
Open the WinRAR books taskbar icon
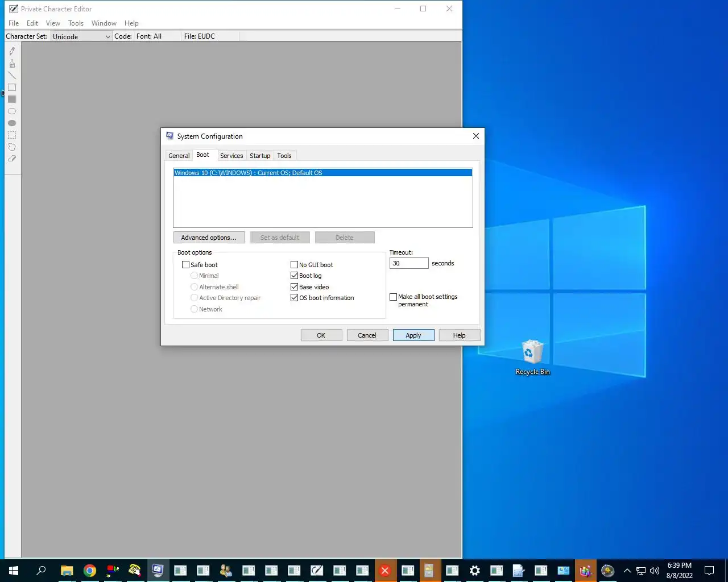click(x=585, y=571)
